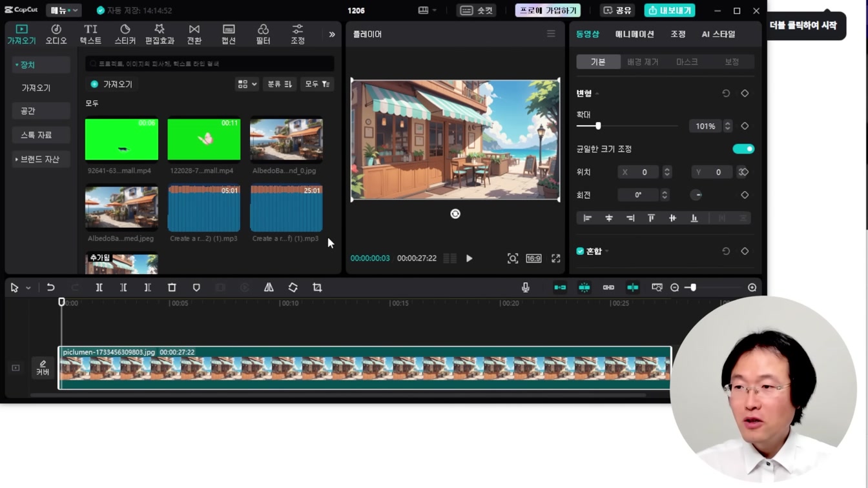
Task: Select the Split tool in the timeline toolbar
Action: [99, 287]
